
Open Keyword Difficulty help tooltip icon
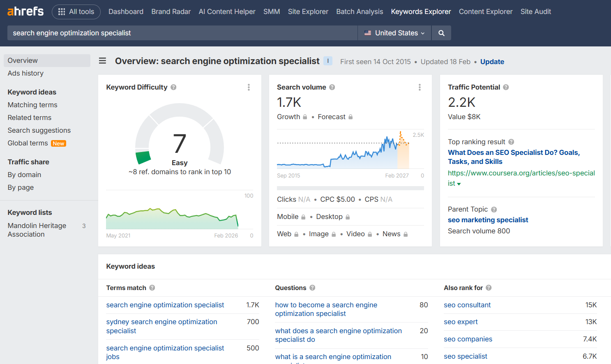(x=173, y=87)
